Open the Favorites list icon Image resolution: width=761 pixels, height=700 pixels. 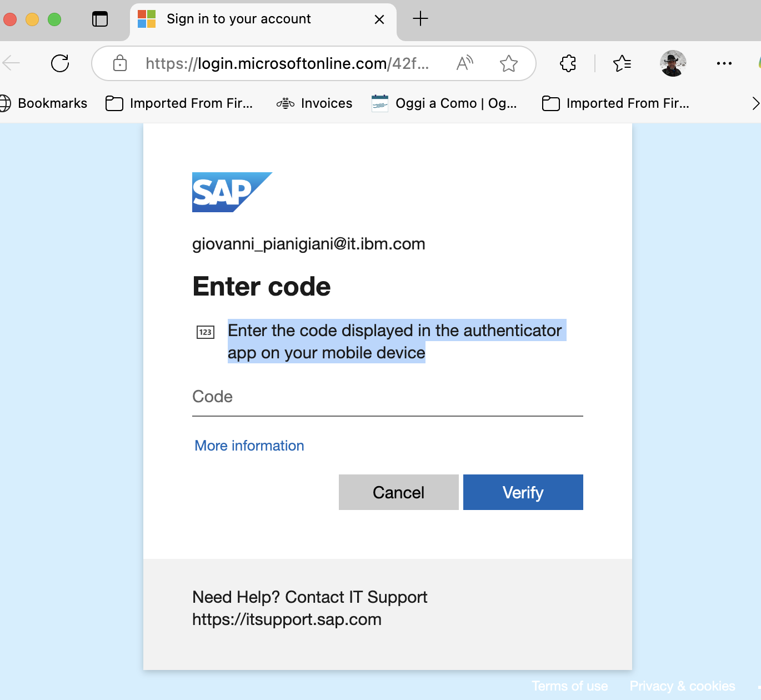[x=622, y=63]
